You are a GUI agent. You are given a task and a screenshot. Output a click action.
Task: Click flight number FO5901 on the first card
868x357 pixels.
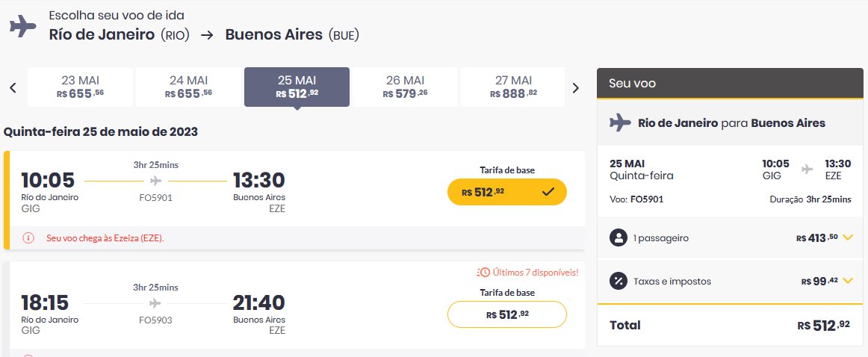tap(155, 197)
